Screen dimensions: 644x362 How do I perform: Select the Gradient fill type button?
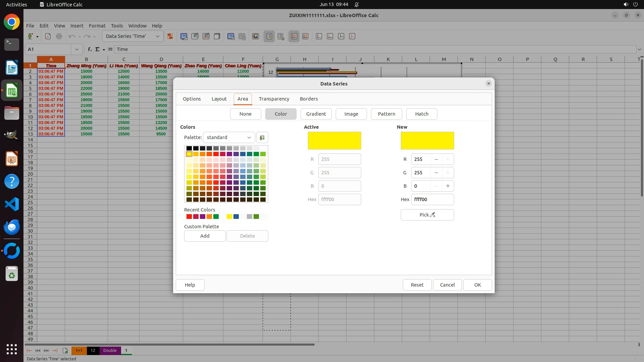pos(316,114)
